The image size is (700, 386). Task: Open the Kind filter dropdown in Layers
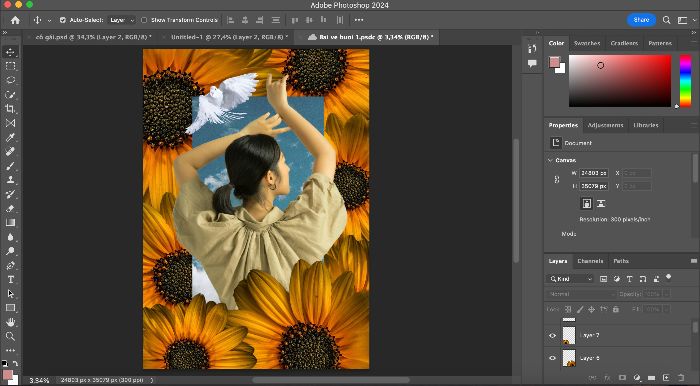pos(570,279)
